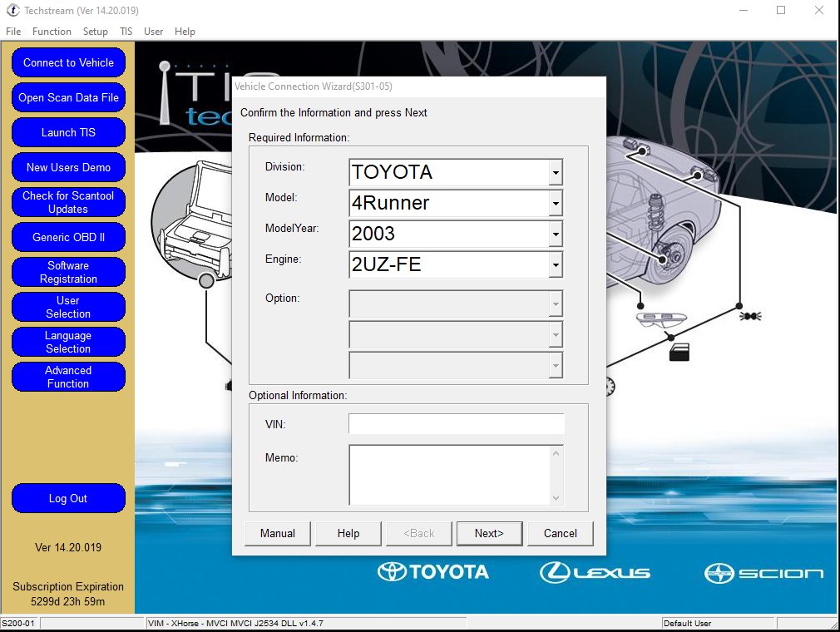Open the User menu
This screenshot has height=632, width=840.
click(x=153, y=32)
